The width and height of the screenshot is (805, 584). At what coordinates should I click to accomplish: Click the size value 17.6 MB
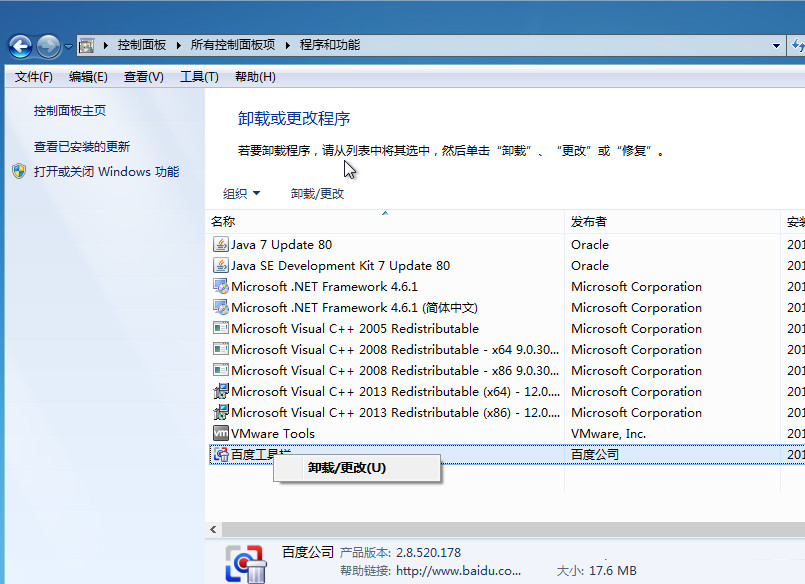pos(612,571)
